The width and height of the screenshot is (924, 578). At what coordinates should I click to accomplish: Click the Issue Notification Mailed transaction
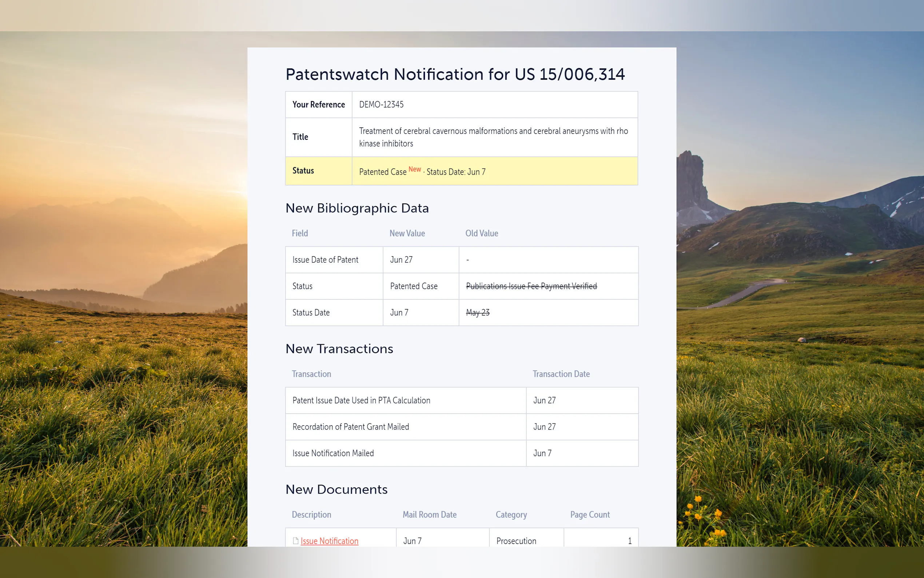[x=333, y=453]
